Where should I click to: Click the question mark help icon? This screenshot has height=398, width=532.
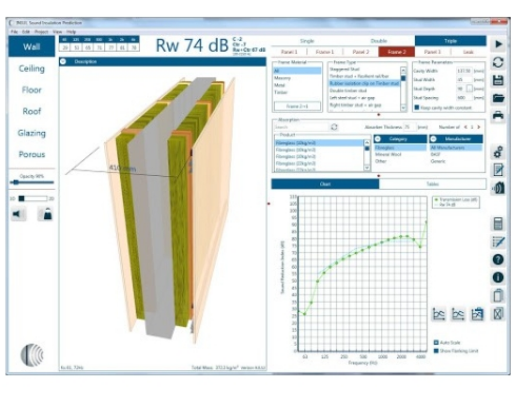click(498, 259)
